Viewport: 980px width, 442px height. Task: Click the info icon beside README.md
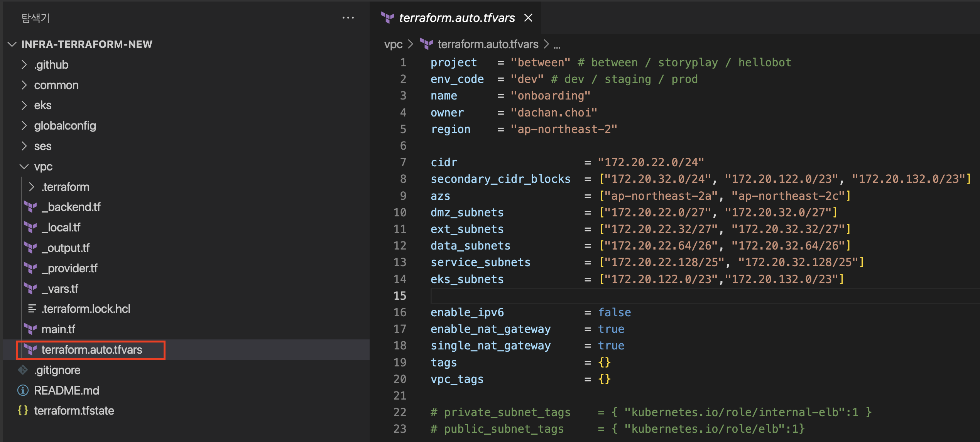click(23, 390)
